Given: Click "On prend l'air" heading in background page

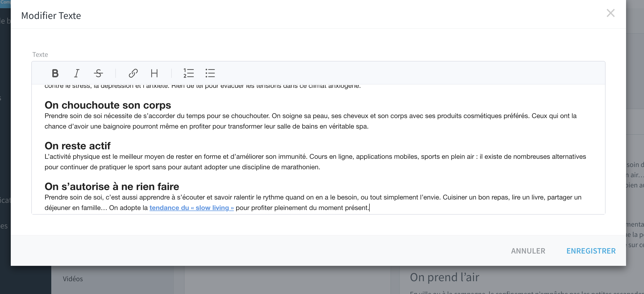Looking at the screenshot, I should (x=445, y=277).
